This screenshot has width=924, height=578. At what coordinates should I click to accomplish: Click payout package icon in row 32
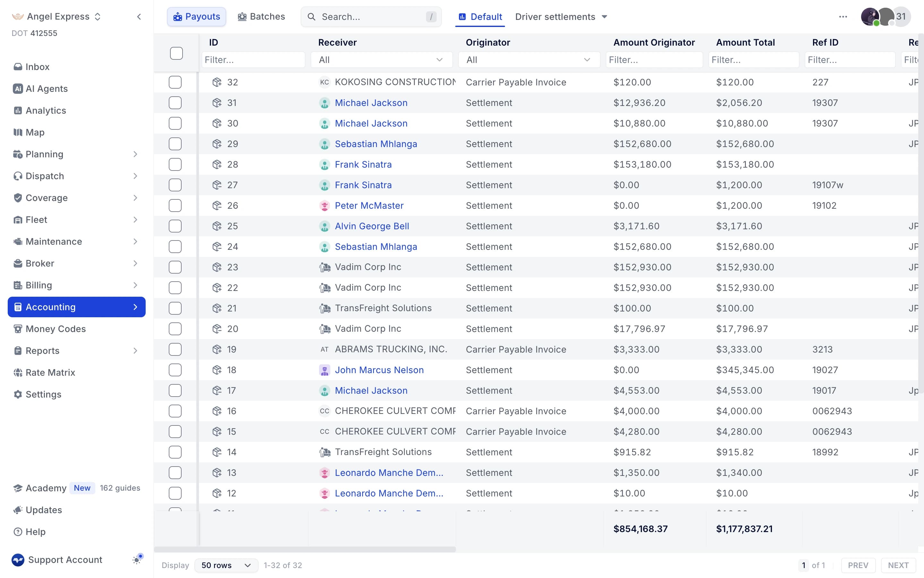pos(217,82)
